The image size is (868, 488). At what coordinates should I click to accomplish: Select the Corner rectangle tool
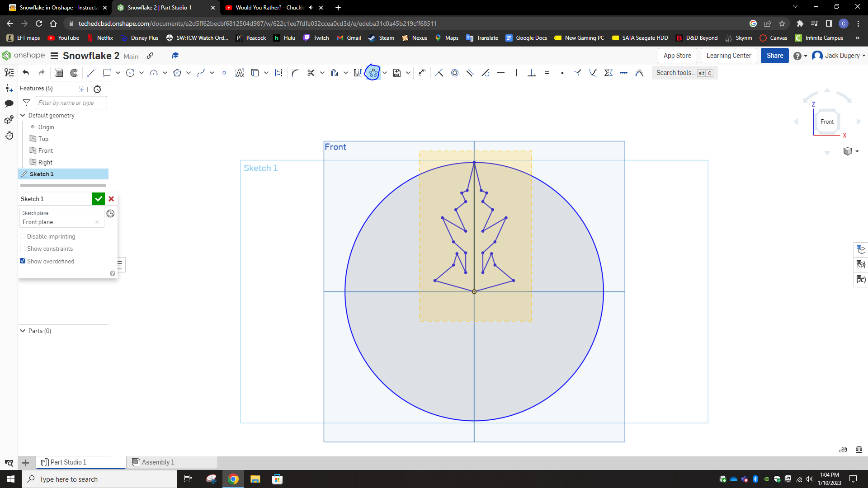pyautogui.click(x=107, y=72)
